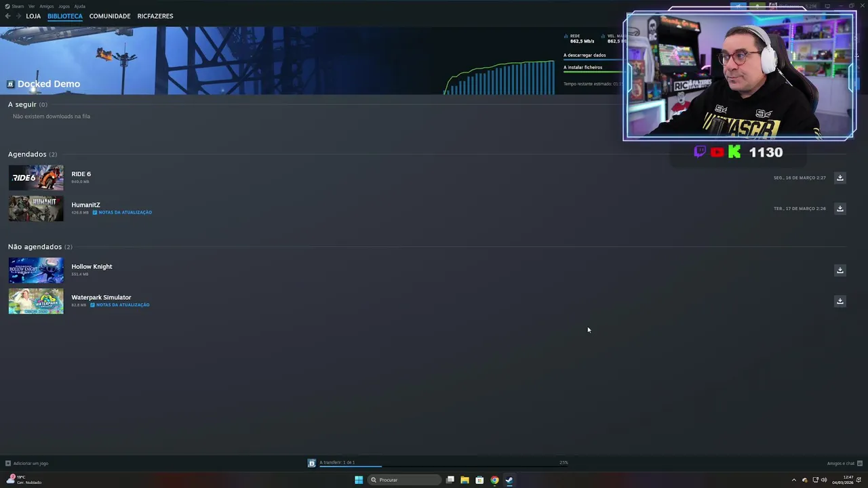This screenshot has height=488, width=868.
Task: Open the Amigos menu
Action: (x=46, y=6)
